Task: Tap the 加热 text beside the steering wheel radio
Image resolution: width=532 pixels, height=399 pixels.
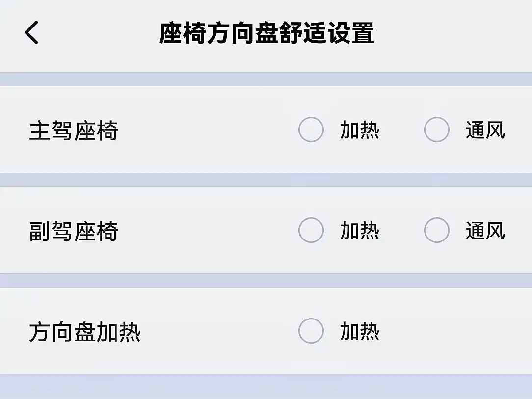Action: point(360,332)
